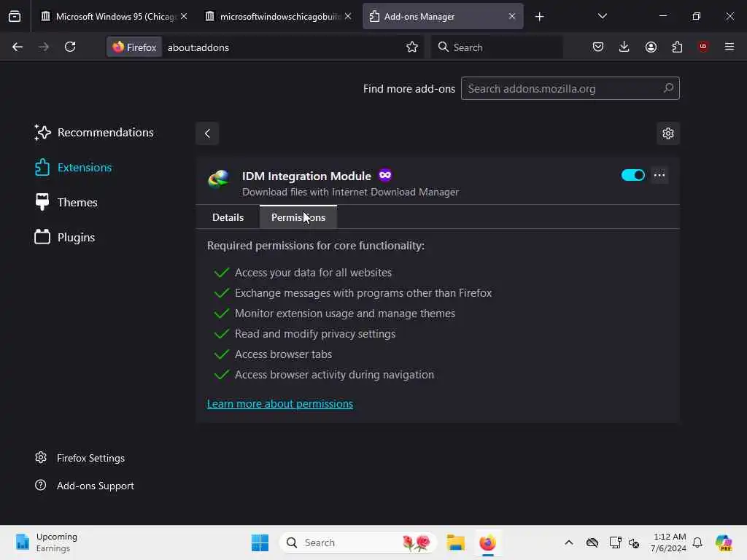Open the IDM extension more options menu
Viewport: 747px width, 560px height.
point(659,175)
